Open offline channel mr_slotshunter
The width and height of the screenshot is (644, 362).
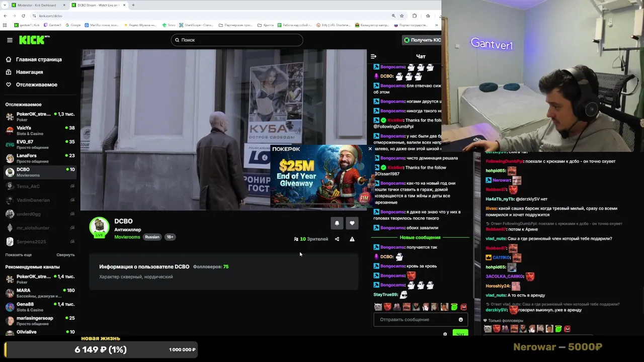click(40, 228)
